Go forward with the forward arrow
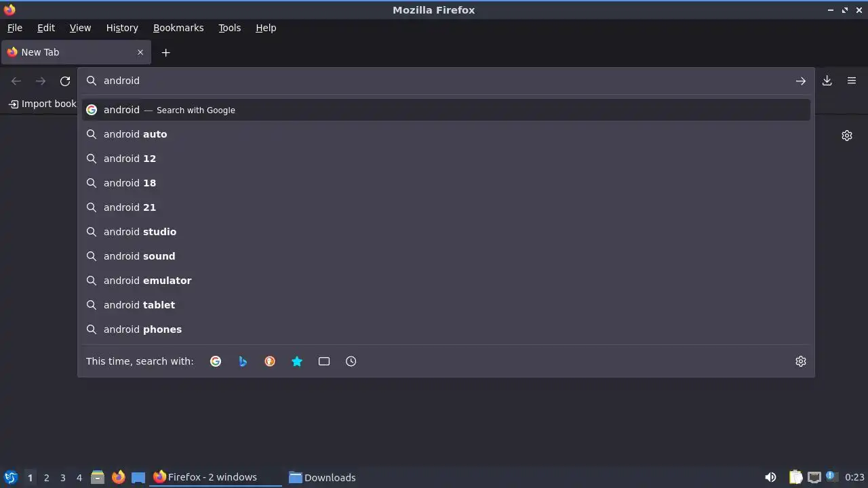 click(41, 81)
